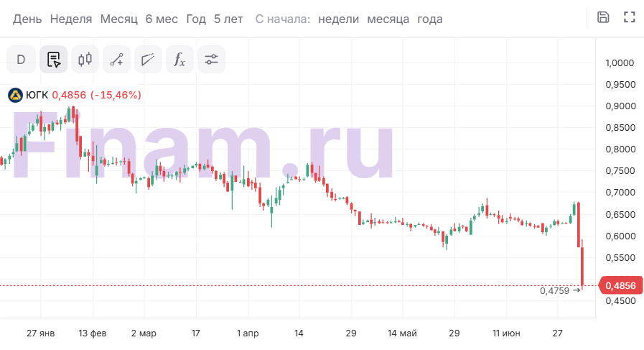This screenshot has width=644, height=350.
Task: Click the red 0,4856 current price label
Action: click(x=620, y=286)
